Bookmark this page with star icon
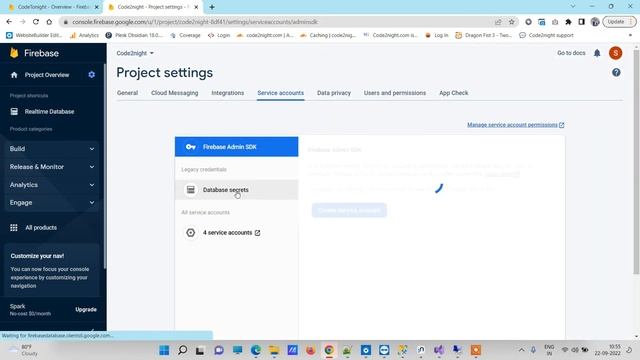Viewport: 640px width, 360px height. click(511, 22)
